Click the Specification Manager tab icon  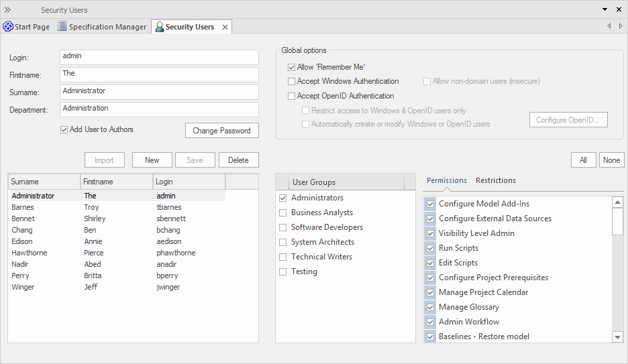[62, 27]
